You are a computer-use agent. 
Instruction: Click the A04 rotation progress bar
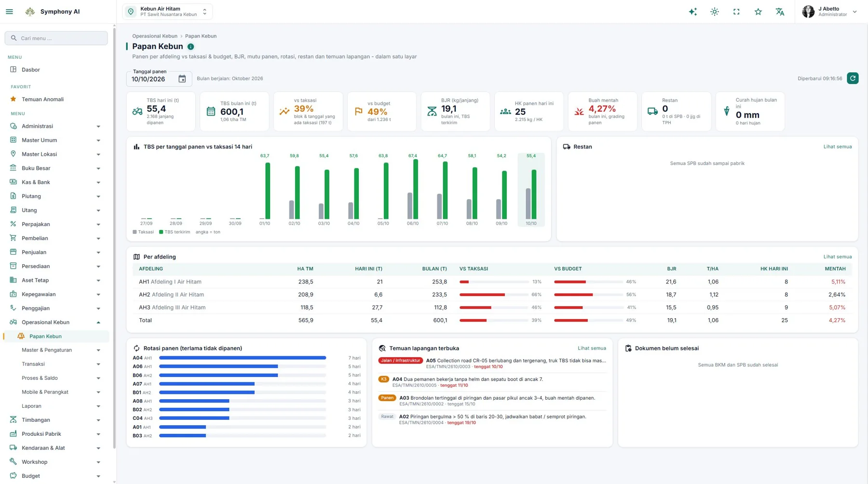[x=243, y=358]
